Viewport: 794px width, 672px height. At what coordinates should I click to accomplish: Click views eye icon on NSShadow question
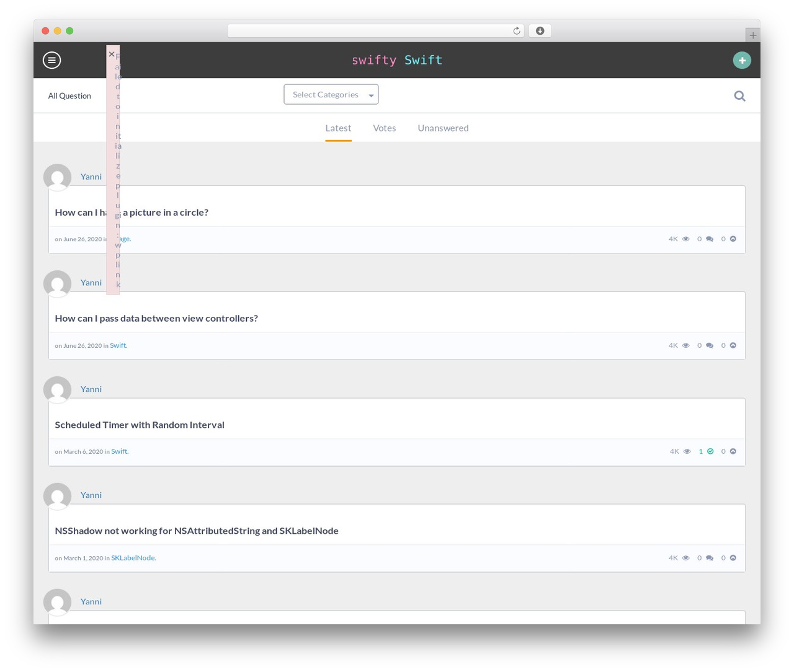(686, 558)
